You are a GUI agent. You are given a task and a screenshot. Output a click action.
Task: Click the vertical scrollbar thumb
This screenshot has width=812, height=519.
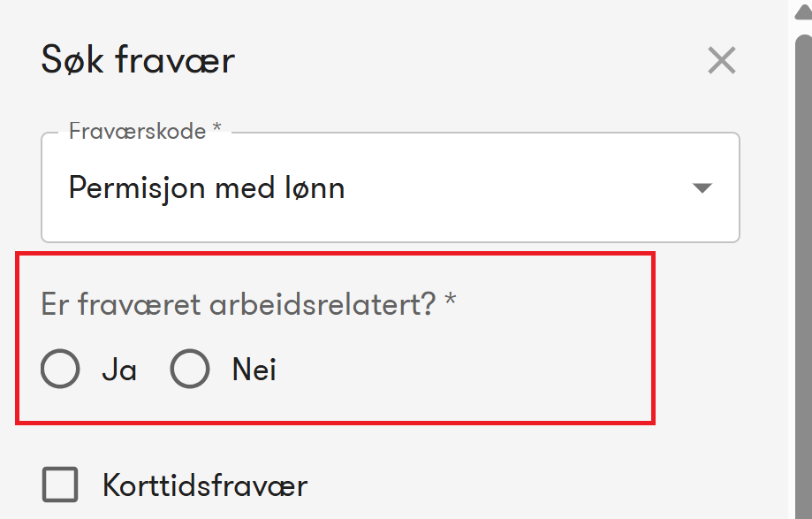[x=802, y=265]
